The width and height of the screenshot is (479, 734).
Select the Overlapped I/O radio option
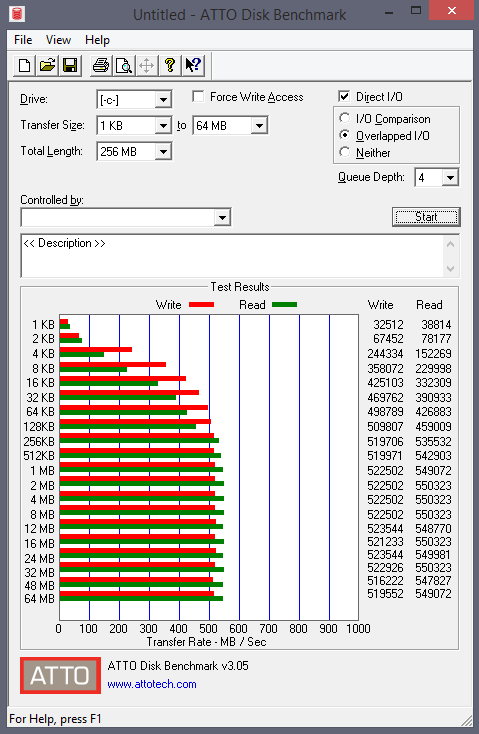click(x=345, y=135)
